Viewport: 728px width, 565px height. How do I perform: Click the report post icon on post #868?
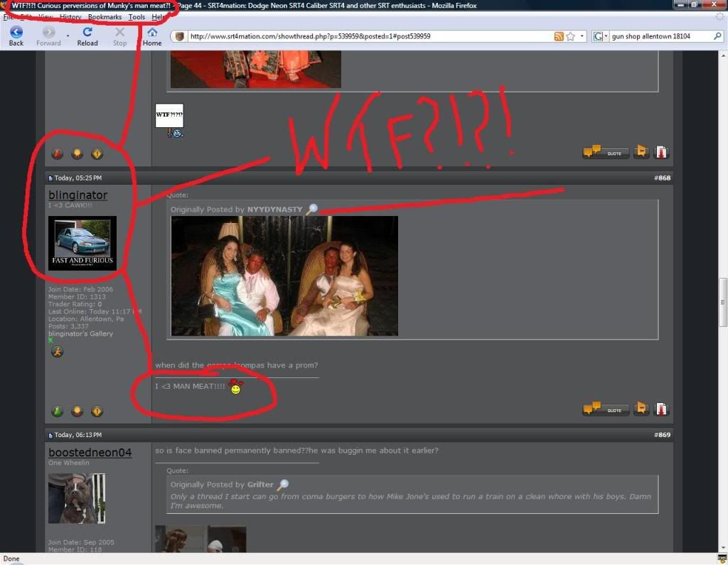[x=661, y=409]
